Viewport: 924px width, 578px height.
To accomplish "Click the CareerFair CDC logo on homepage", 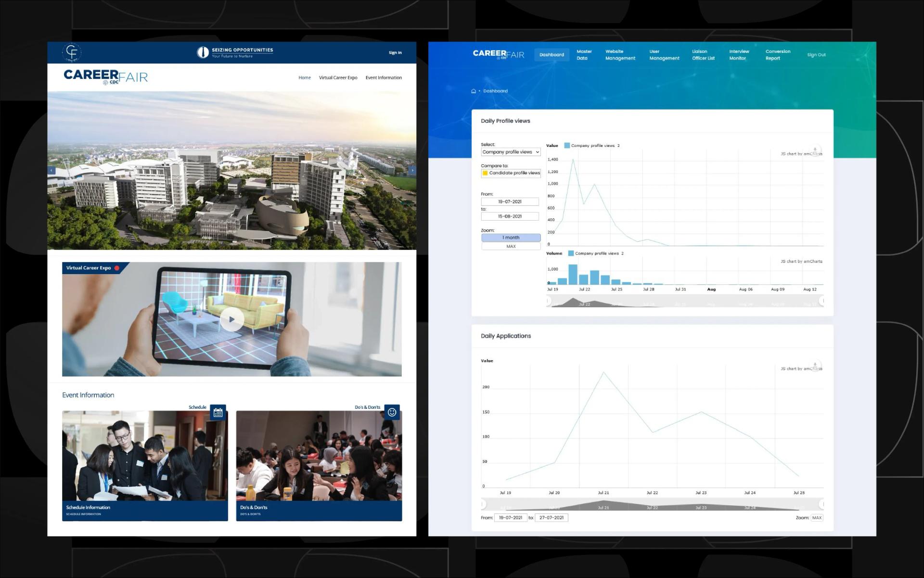I will 105,77.
